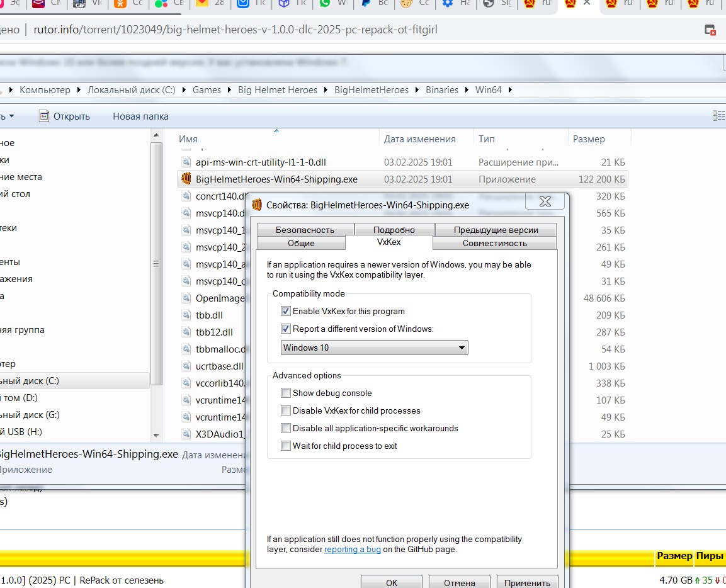The image size is (726, 588).
Task: Disable the Enable VxKex for this program checkbox
Action: pyautogui.click(x=286, y=311)
